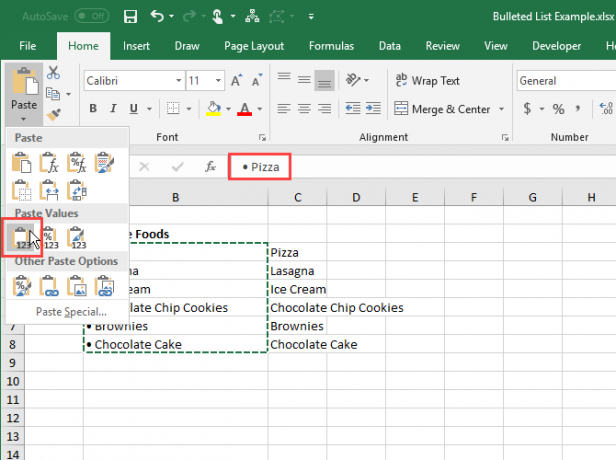Click the Percent Style icon
The image size is (616, 460).
[x=558, y=109]
